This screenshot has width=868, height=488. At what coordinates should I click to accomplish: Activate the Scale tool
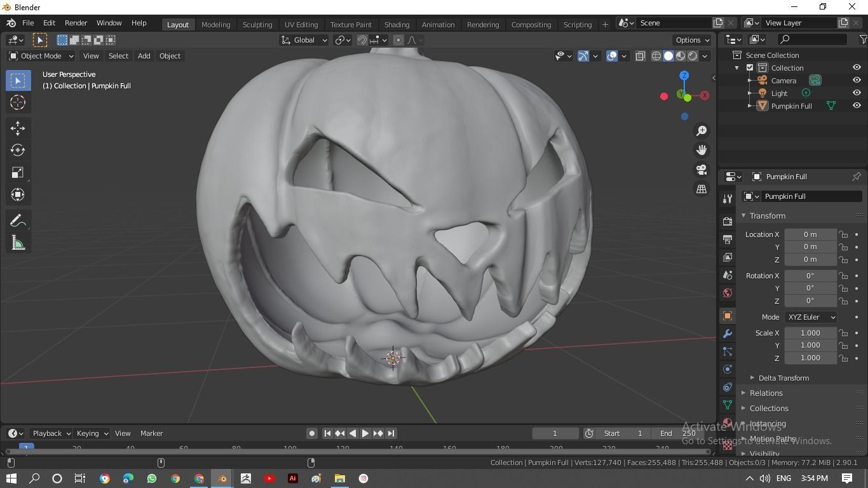pos(17,173)
